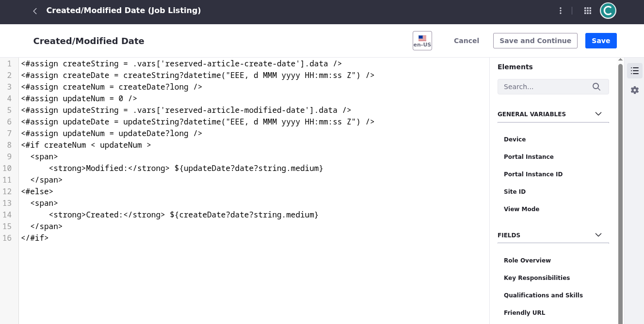This screenshot has height=324, width=644.
Task: Insert the Portal Instance variable
Action: tap(529, 157)
